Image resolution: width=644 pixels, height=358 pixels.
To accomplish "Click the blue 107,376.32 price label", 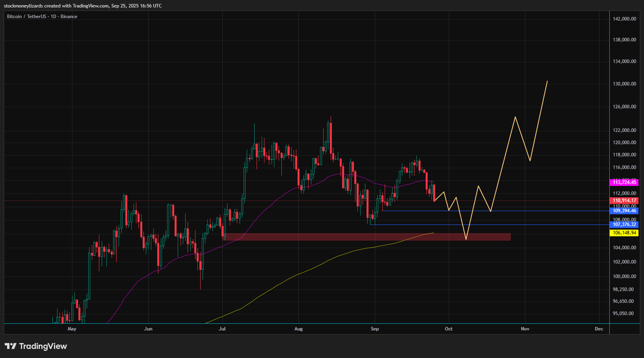I will 624,225.
